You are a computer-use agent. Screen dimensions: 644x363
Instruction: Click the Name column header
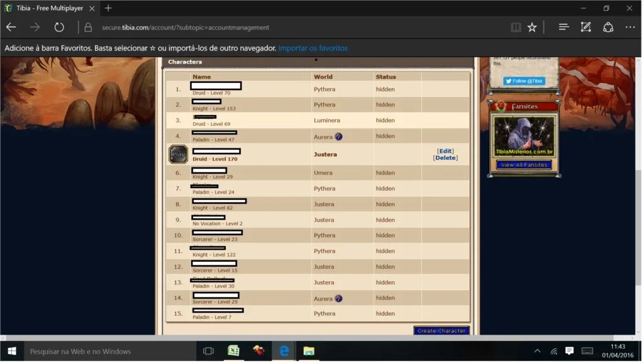[202, 77]
